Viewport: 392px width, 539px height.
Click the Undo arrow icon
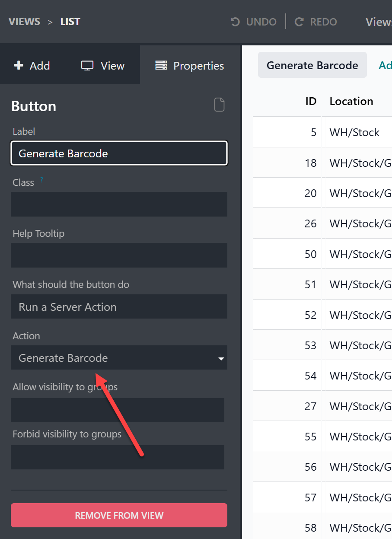[236, 22]
